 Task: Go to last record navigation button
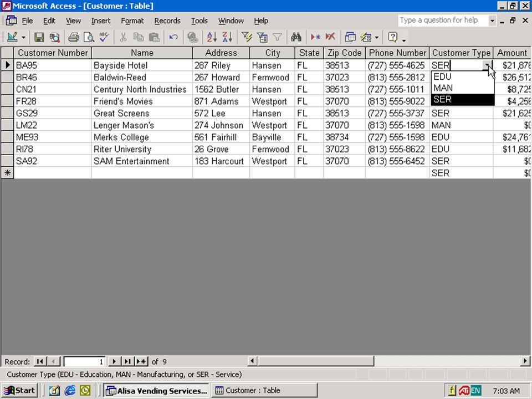pos(127,362)
